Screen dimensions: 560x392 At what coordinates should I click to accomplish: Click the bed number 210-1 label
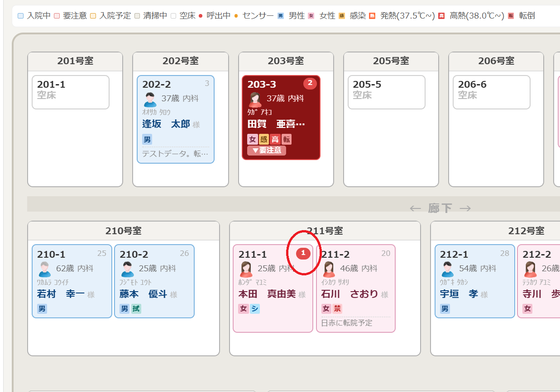pos(51,255)
